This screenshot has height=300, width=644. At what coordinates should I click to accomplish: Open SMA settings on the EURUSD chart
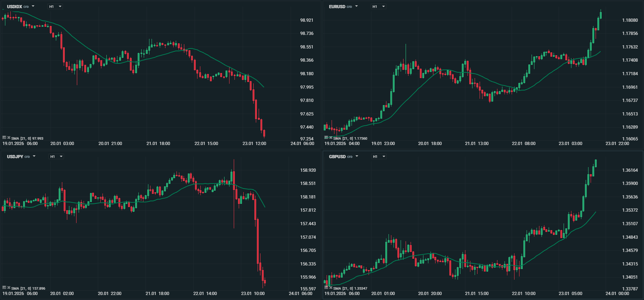pos(326,138)
